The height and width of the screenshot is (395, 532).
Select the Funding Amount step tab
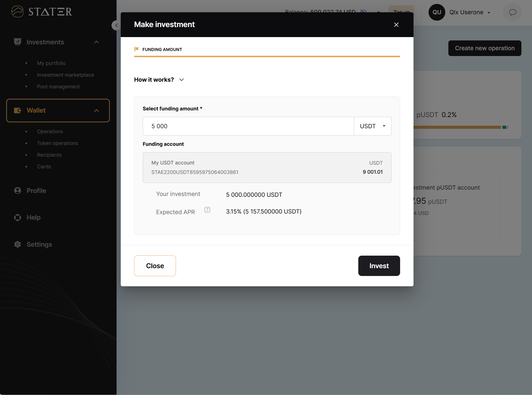pos(162,50)
